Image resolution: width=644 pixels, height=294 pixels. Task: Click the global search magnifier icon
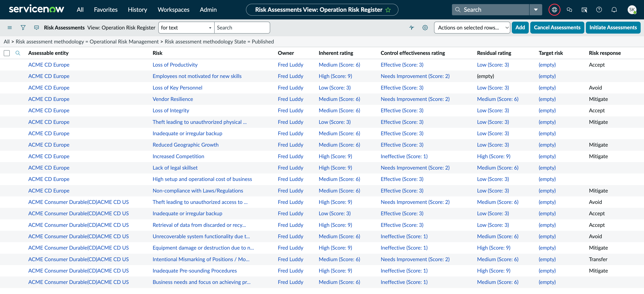(458, 10)
